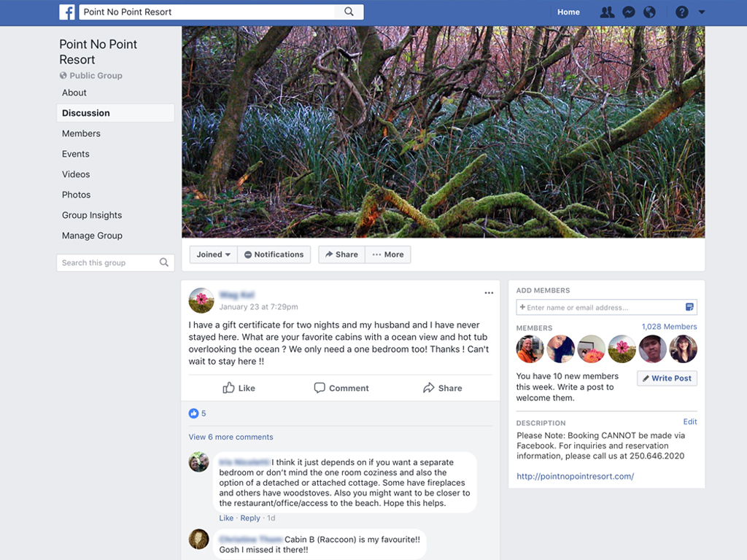Image resolution: width=747 pixels, height=560 pixels.
Task: Like the first comment about cottages
Action: pyautogui.click(x=226, y=518)
